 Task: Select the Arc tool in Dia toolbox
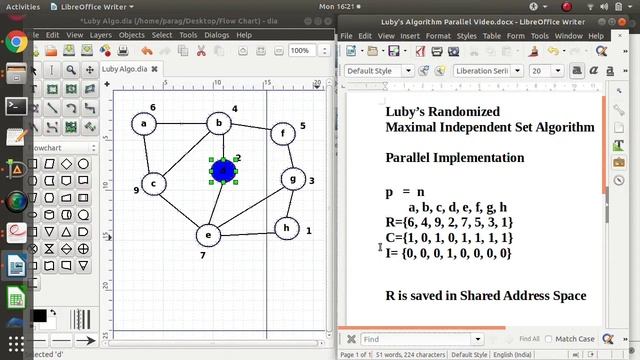71,108
